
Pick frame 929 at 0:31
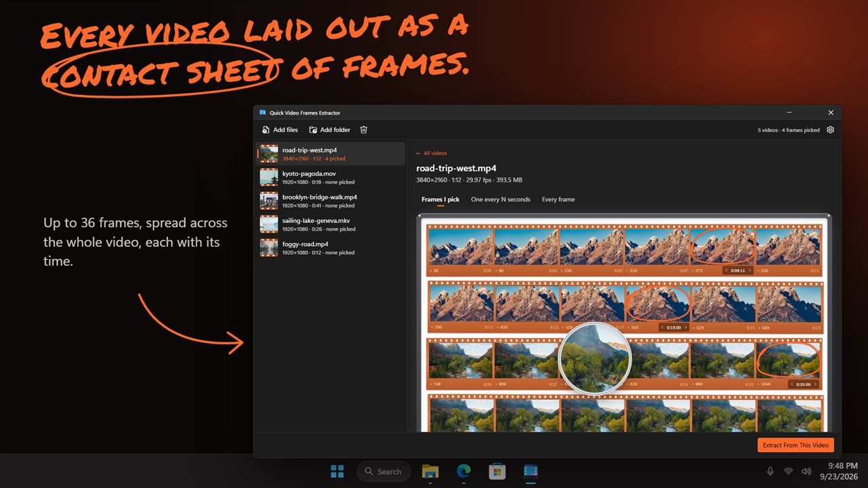[659, 360]
